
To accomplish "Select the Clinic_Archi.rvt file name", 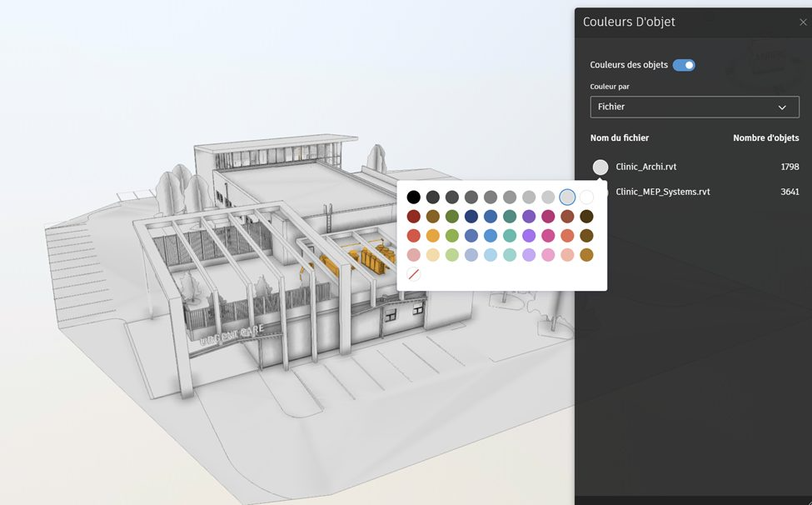I will [x=645, y=167].
